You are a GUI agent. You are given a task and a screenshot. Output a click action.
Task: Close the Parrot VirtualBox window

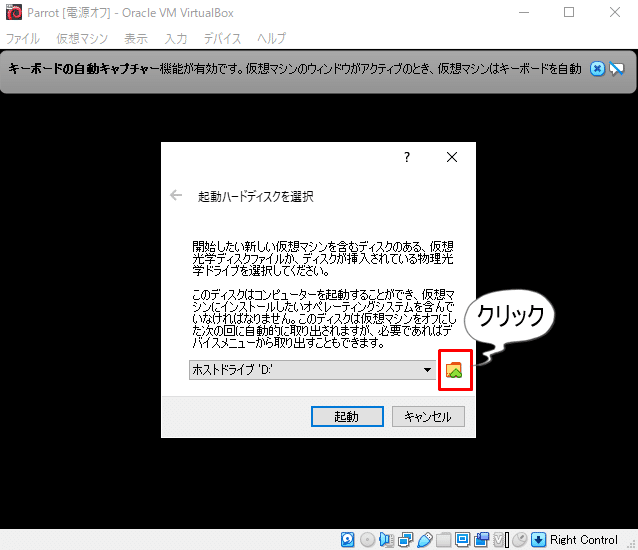pos(615,13)
